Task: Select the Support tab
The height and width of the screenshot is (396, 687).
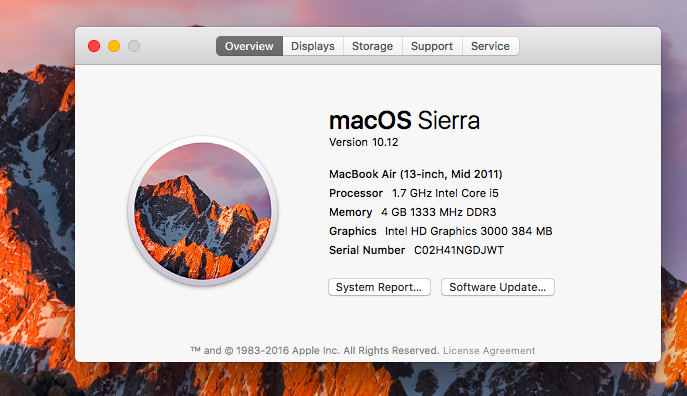Action: pyautogui.click(x=432, y=46)
